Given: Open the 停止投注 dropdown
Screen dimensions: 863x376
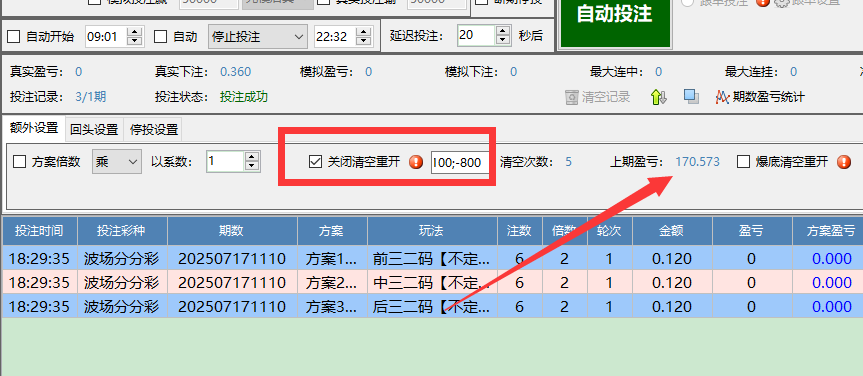Looking at the screenshot, I should tap(258, 37).
